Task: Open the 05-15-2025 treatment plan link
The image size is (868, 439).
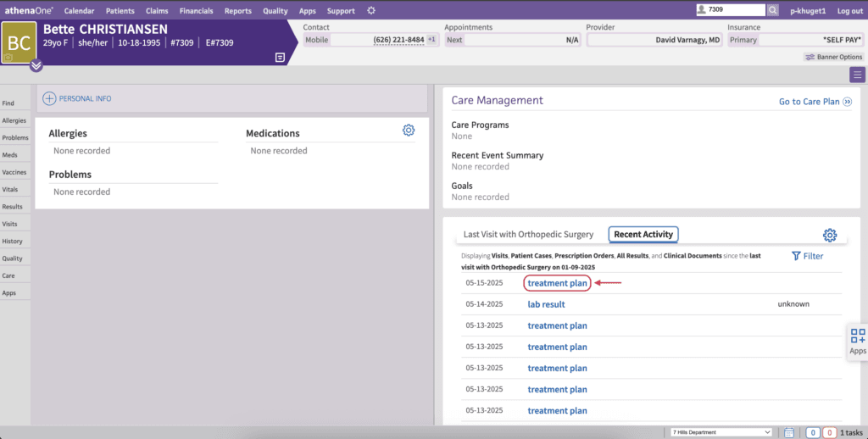Action: [x=557, y=283]
